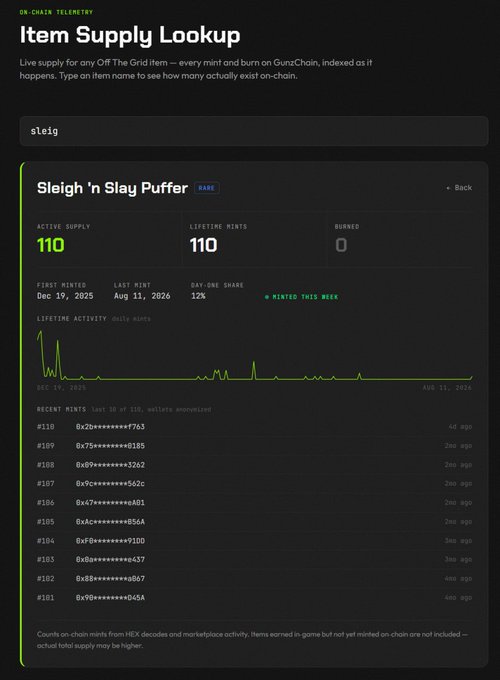Select mint row 0x88********a067

[x=255, y=579]
